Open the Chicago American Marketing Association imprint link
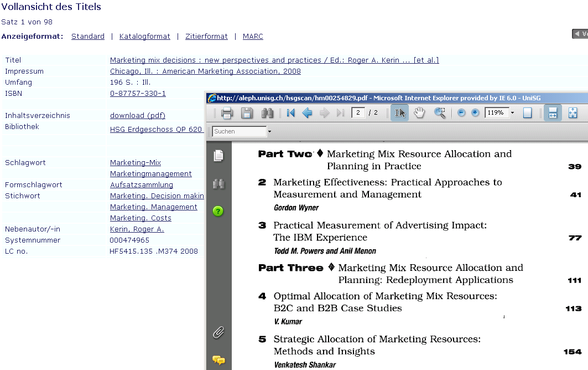588x370 pixels. 205,71
